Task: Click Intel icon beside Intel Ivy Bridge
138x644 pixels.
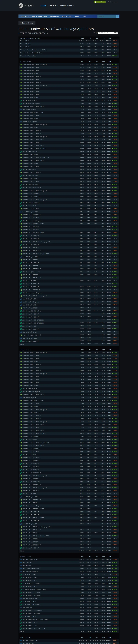Action: 21,563
